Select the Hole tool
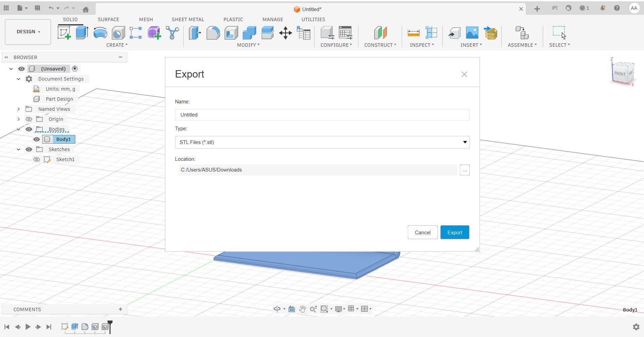644x337 pixels. [118, 33]
